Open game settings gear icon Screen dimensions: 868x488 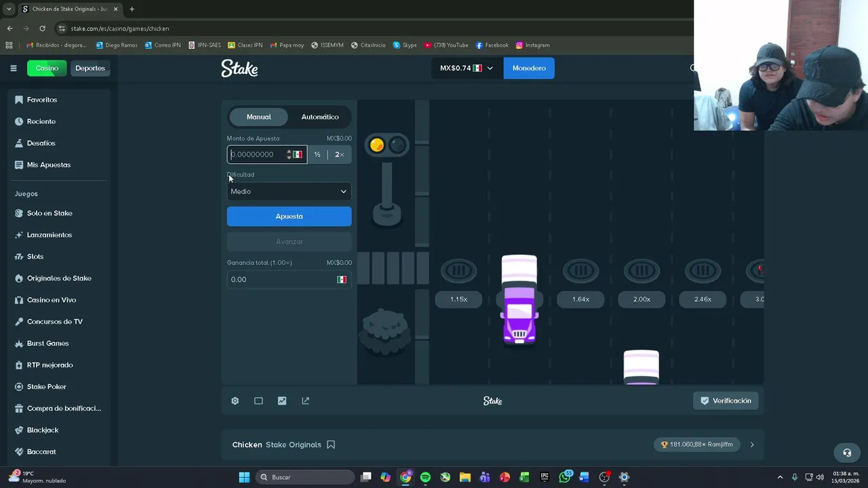click(235, 401)
